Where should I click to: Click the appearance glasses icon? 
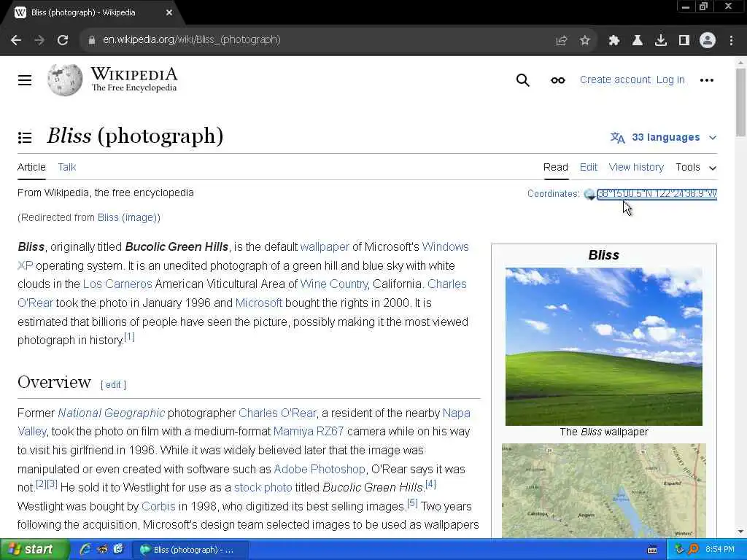557,80
